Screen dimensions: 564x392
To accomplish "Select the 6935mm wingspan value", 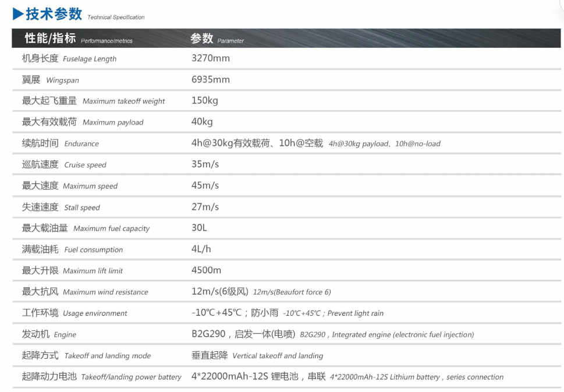I will point(210,80).
